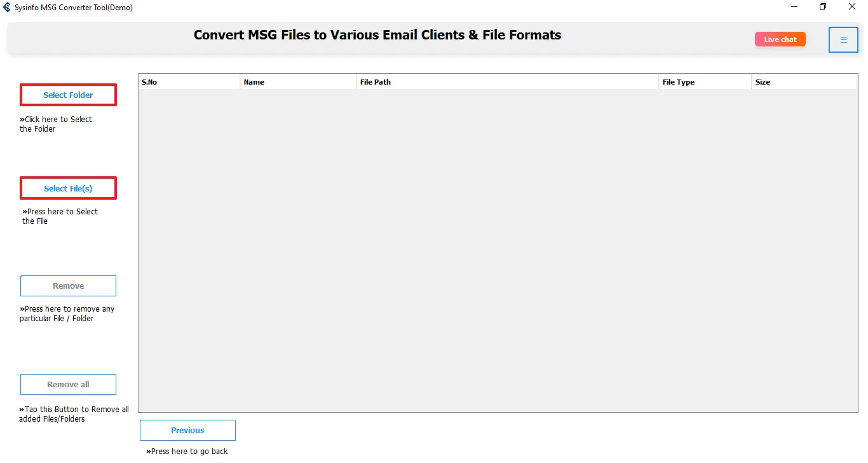The height and width of the screenshot is (463, 868).
Task: Click the S.No column header
Action: click(x=189, y=82)
